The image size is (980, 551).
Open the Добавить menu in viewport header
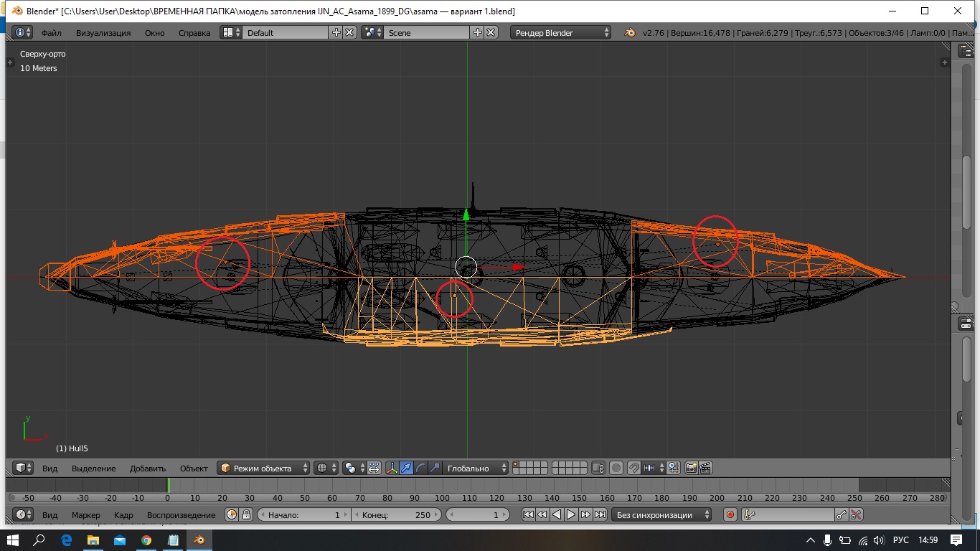147,468
